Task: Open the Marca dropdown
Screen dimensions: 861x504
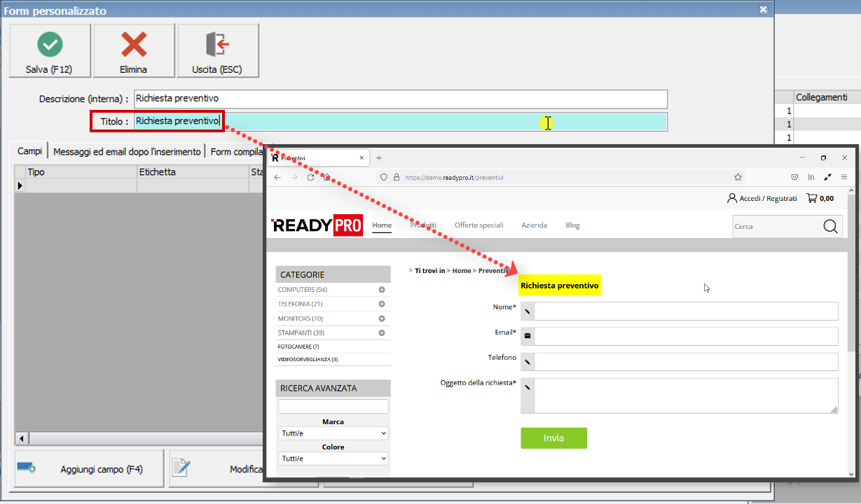Action: pyautogui.click(x=333, y=433)
